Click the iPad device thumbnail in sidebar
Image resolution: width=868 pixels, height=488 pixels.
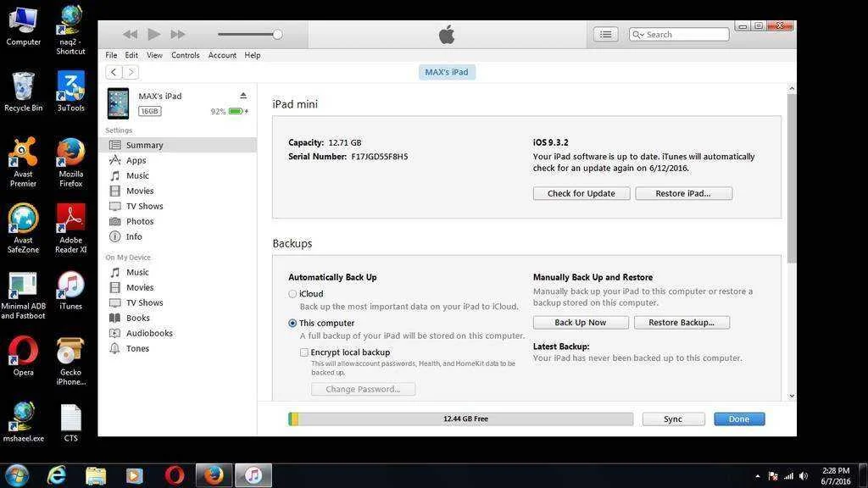click(x=118, y=103)
